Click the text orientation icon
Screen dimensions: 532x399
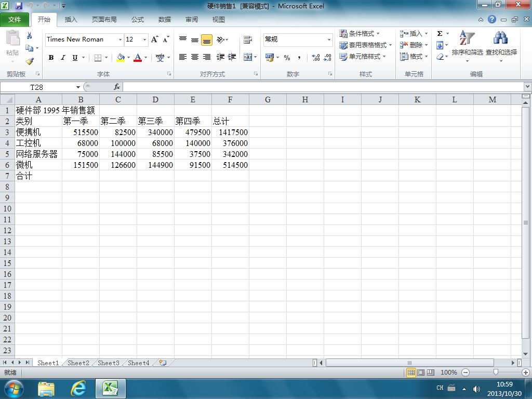pyautogui.click(x=220, y=39)
